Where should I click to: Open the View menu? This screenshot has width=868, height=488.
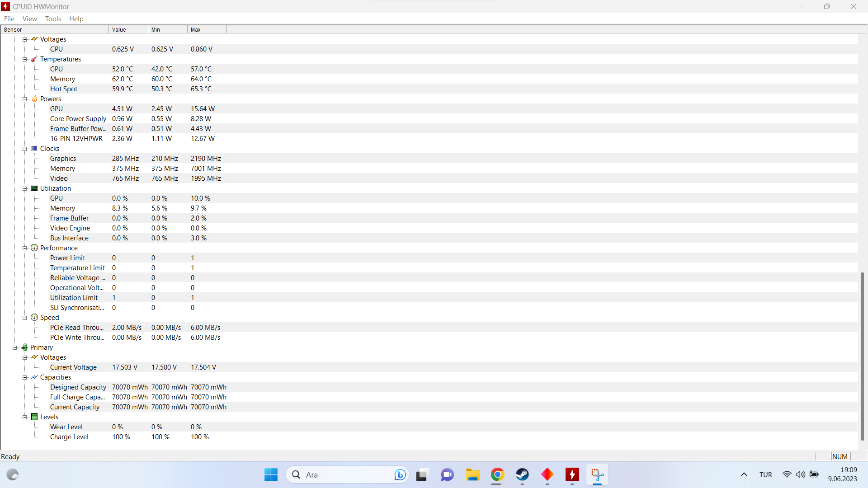click(x=30, y=19)
